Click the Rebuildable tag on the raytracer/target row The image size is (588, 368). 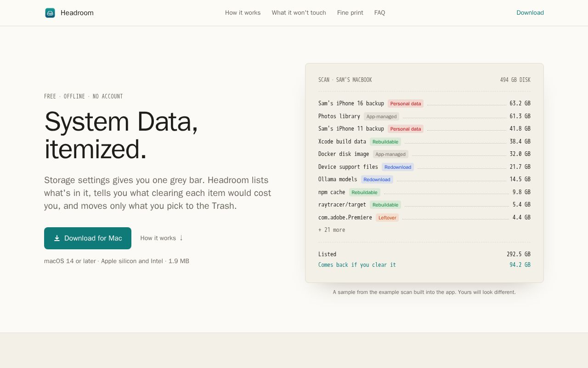coord(385,205)
